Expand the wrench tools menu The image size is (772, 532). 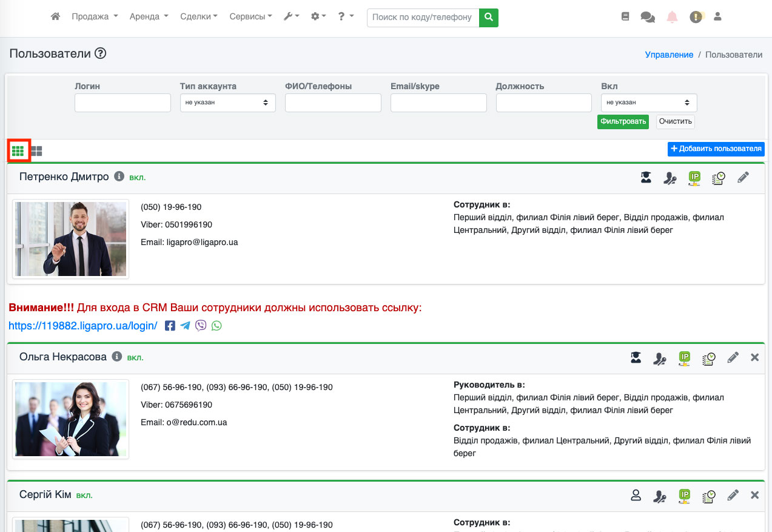coord(291,17)
